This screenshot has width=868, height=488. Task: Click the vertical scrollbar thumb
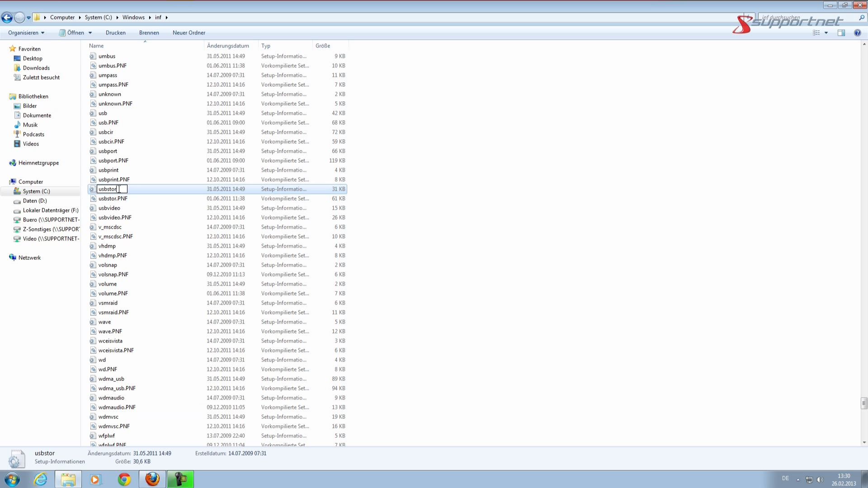click(864, 403)
